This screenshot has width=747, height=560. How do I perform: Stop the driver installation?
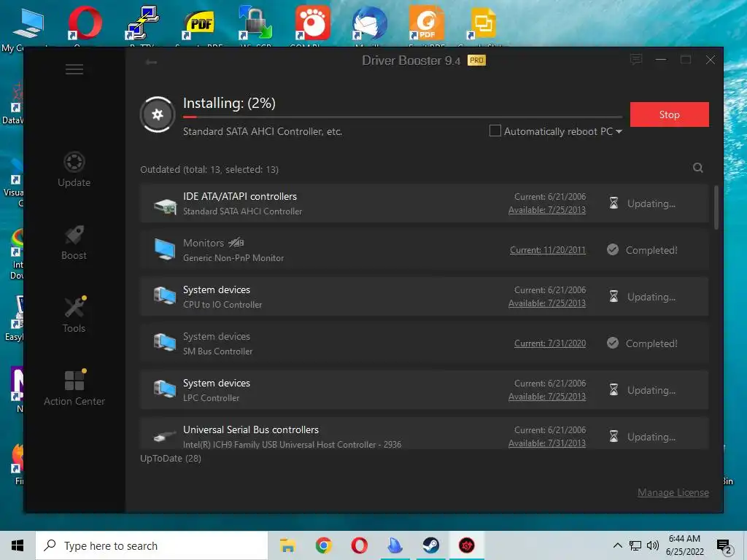669,114
